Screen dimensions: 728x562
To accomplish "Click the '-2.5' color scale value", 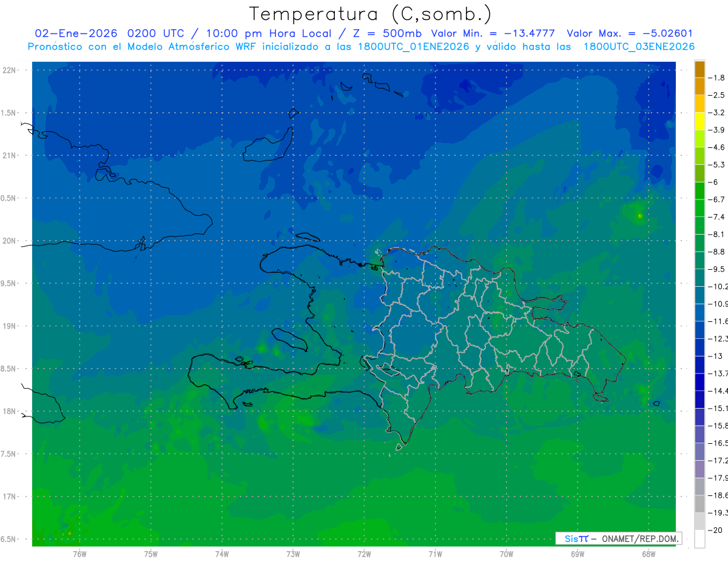I will (717, 95).
